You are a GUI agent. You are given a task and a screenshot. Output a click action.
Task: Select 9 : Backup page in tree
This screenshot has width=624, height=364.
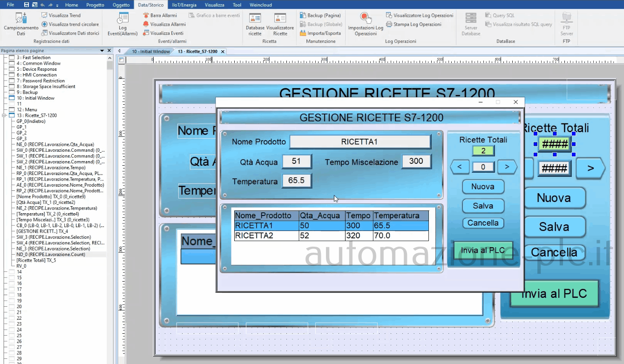[x=27, y=92]
